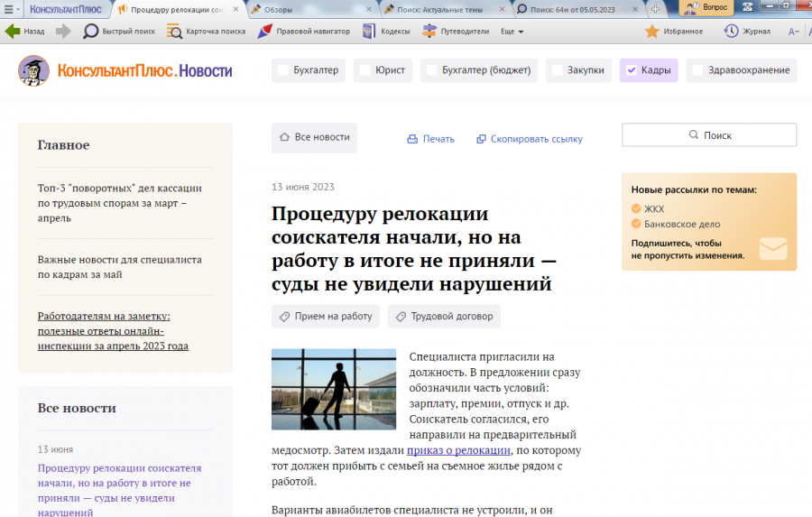
Task: Open the search card (Карточка поиска)
Action: click(207, 32)
